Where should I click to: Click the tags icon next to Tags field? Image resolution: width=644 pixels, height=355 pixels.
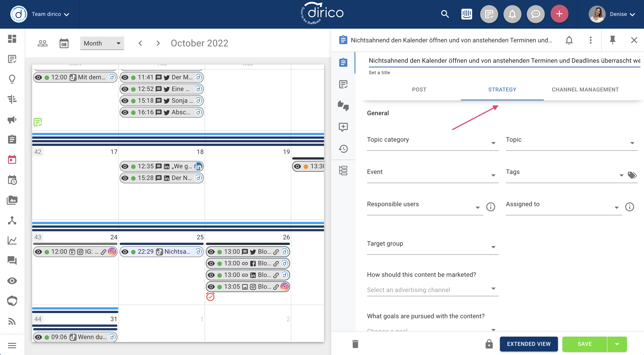[633, 175]
